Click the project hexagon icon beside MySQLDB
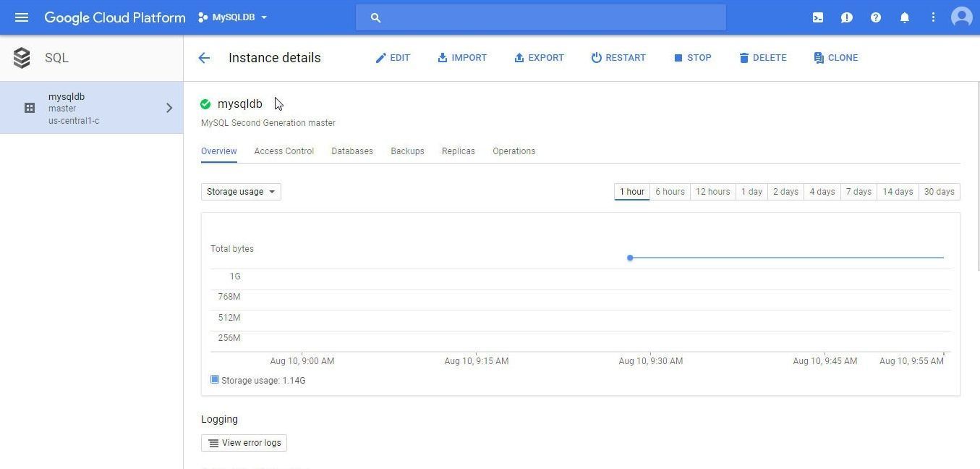The height and width of the screenshot is (469, 980). tap(203, 17)
